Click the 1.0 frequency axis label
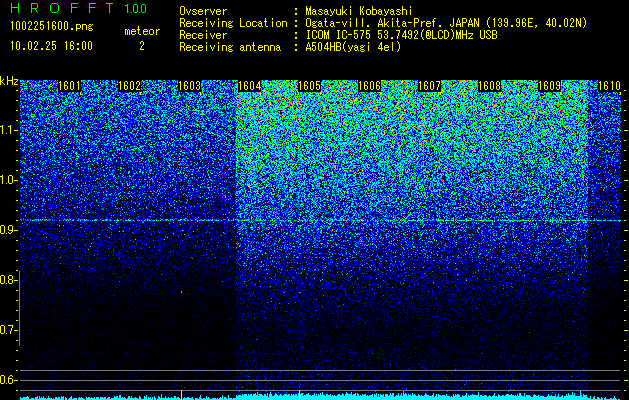629x400 pixels. tap(8, 180)
